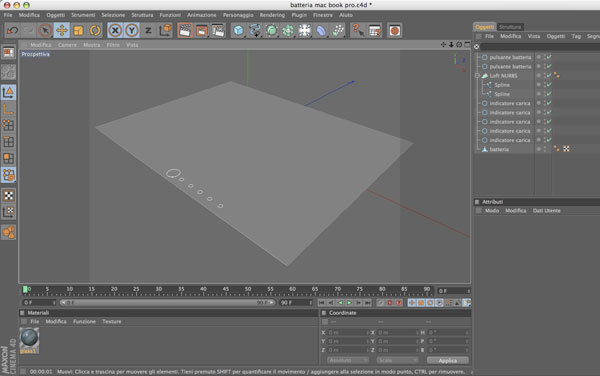Toggle record position keyframe button
The height and width of the screenshot is (376, 600).
[x=412, y=303]
